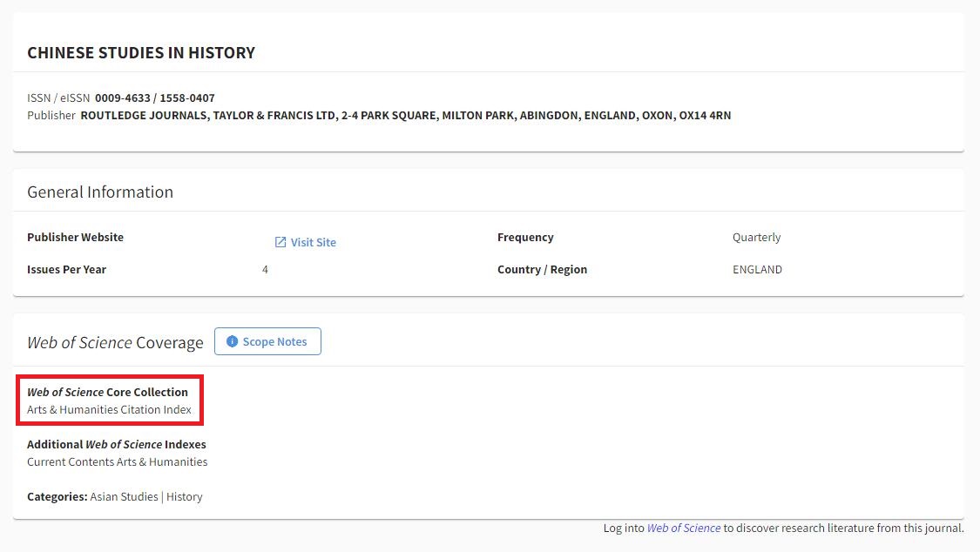Click the external link icon beside Visit Site
Viewport: 980px width, 552px height.
tap(280, 242)
